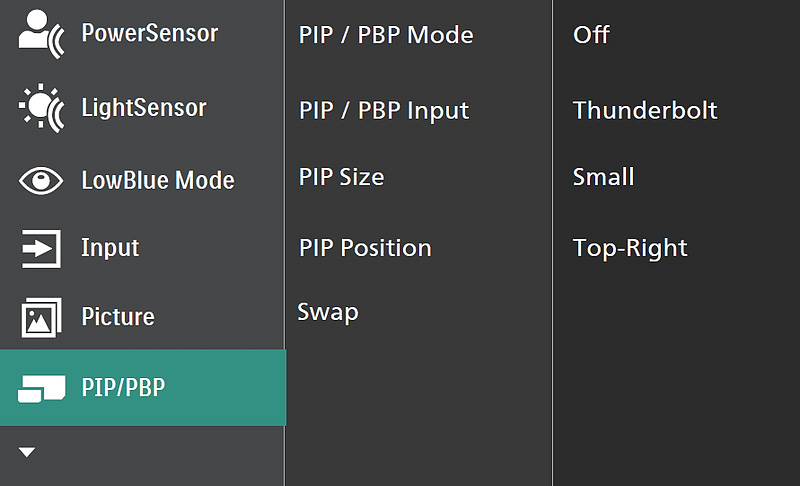Select the Thunderbolt input value
The width and height of the screenshot is (800, 486).
[x=645, y=110]
